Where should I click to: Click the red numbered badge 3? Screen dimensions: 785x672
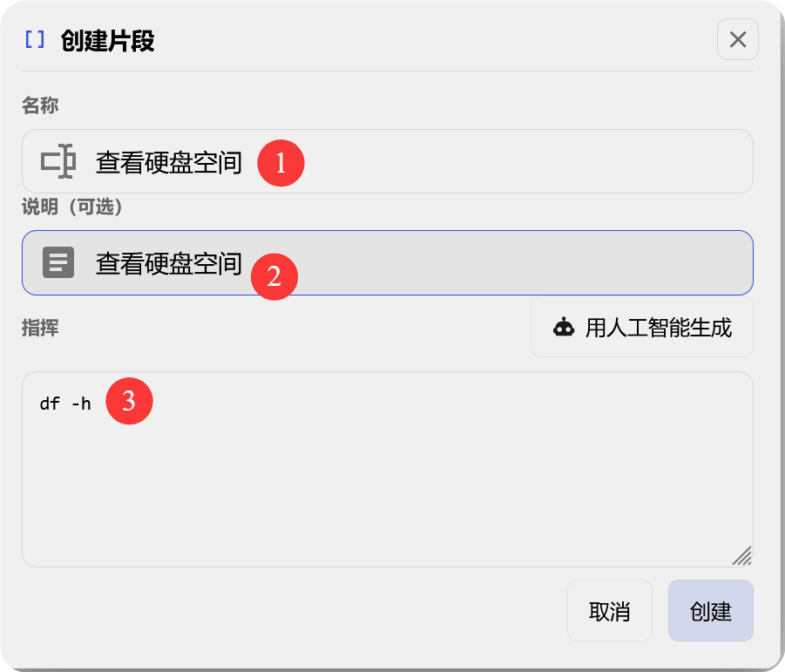point(129,401)
